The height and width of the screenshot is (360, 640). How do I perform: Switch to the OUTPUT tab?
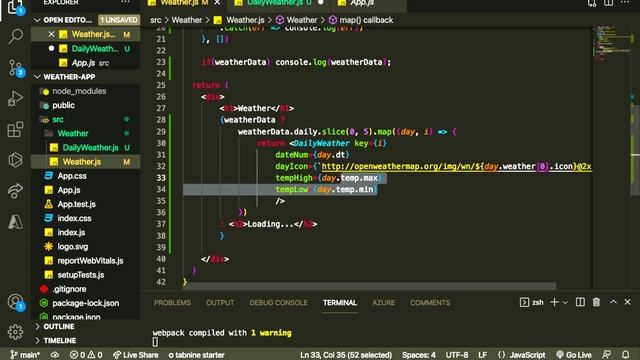pyautogui.click(x=220, y=302)
